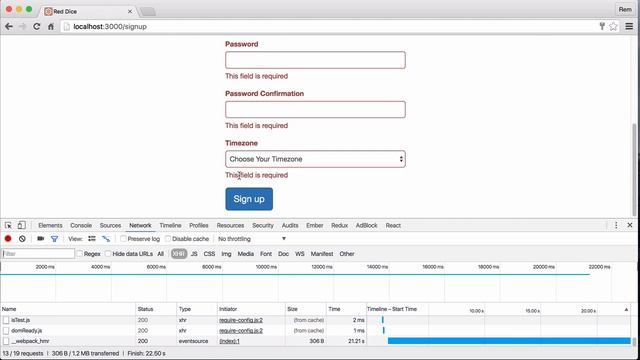Close the DevTools panel
The height and width of the screenshot is (360, 640).
click(630, 225)
